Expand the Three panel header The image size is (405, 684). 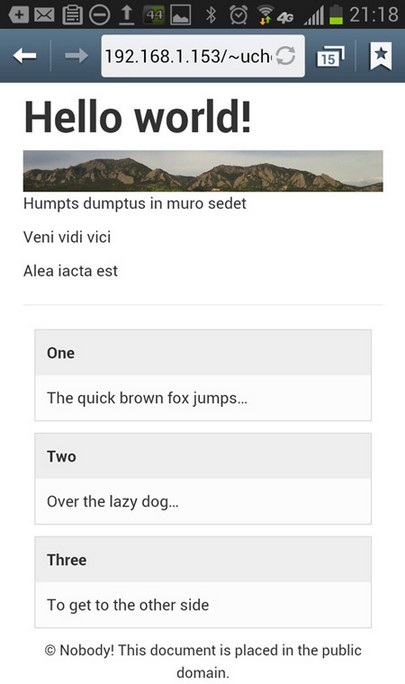coord(203,560)
